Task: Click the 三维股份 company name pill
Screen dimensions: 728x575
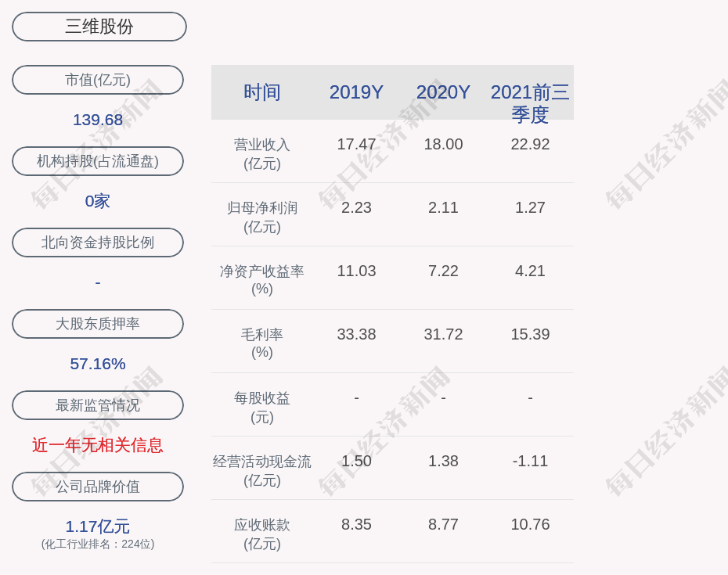Action: (x=99, y=27)
